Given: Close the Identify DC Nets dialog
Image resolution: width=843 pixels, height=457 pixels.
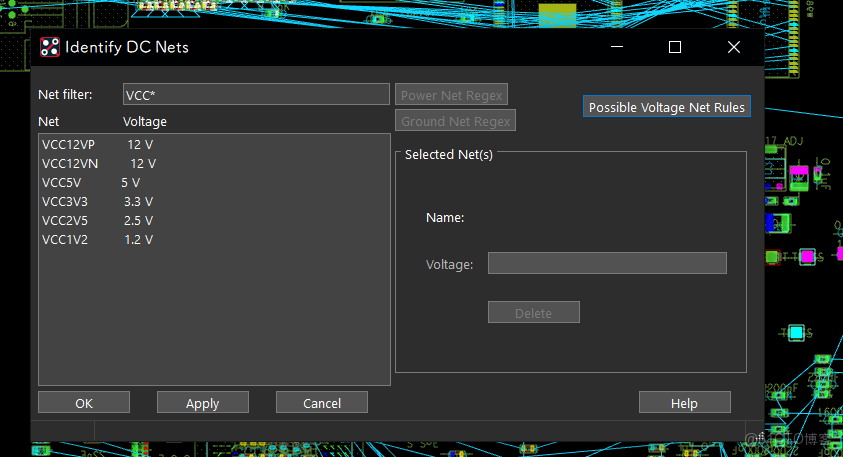Looking at the screenshot, I should (734, 47).
